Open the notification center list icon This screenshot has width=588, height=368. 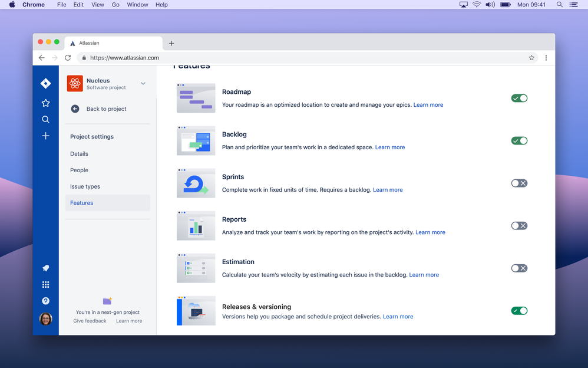pos(574,5)
